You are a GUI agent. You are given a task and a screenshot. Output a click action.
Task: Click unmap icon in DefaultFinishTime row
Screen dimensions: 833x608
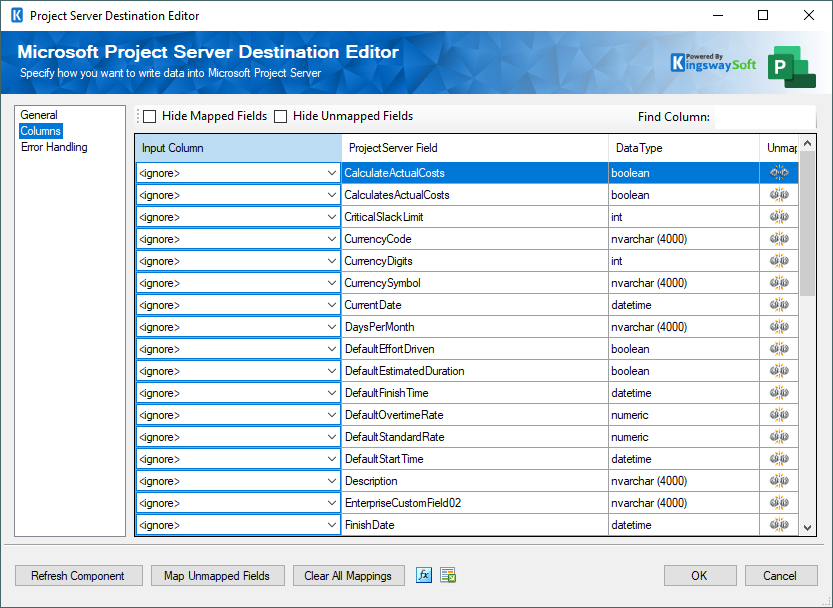[779, 393]
